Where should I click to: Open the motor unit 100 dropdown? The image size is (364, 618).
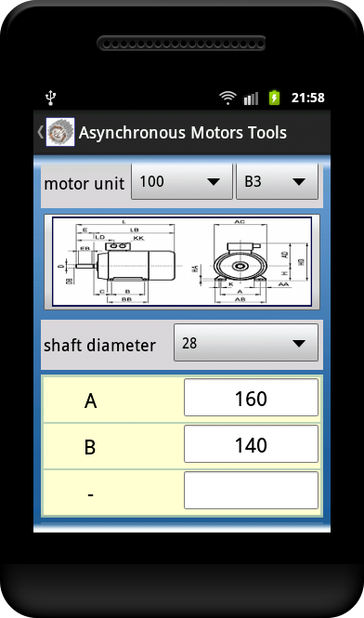[x=182, y=182]
